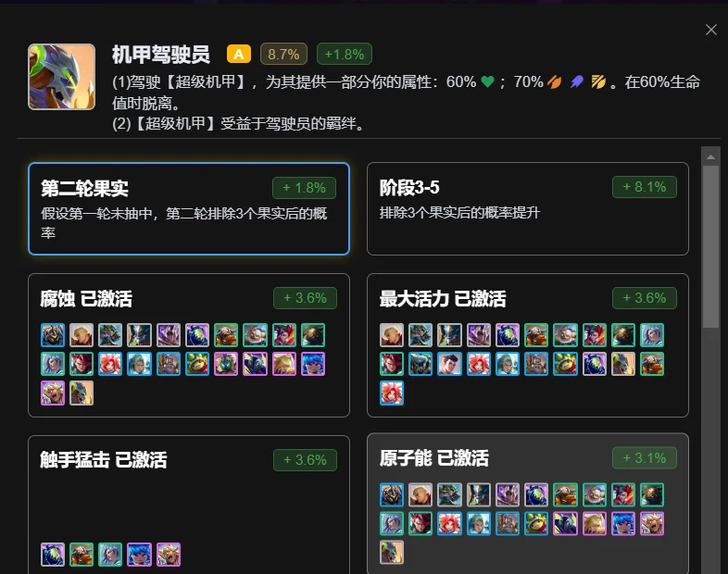Click the yellow spiky creature in 腐蚀 card
The height and width of the screenshot is (574, 728).
(197, 364)
